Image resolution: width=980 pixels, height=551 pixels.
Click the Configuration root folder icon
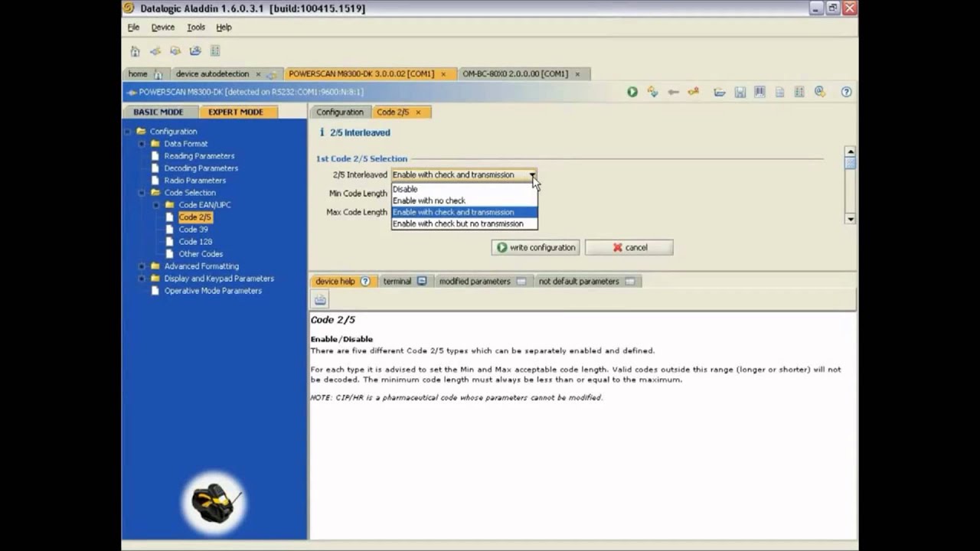click(x=141, y=132)
